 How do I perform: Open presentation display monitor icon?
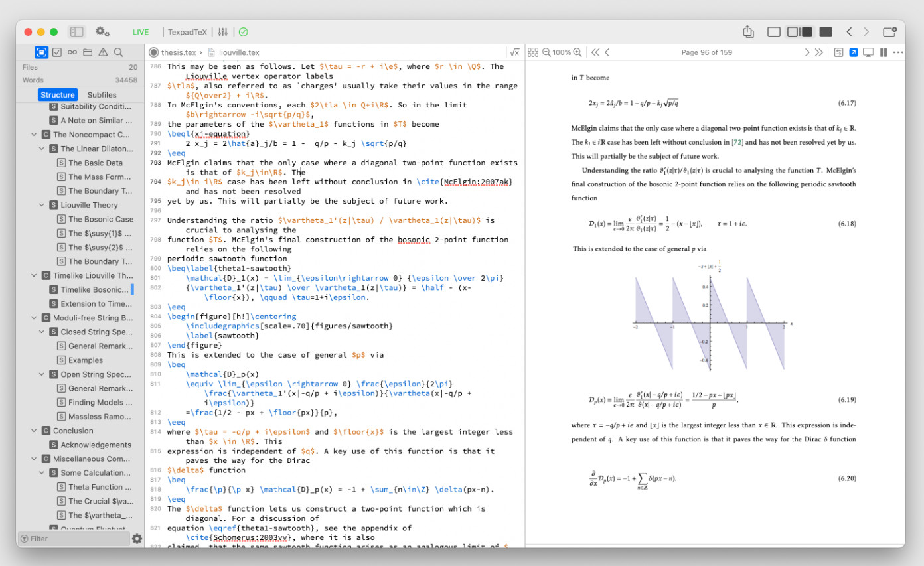coord(868,52)
